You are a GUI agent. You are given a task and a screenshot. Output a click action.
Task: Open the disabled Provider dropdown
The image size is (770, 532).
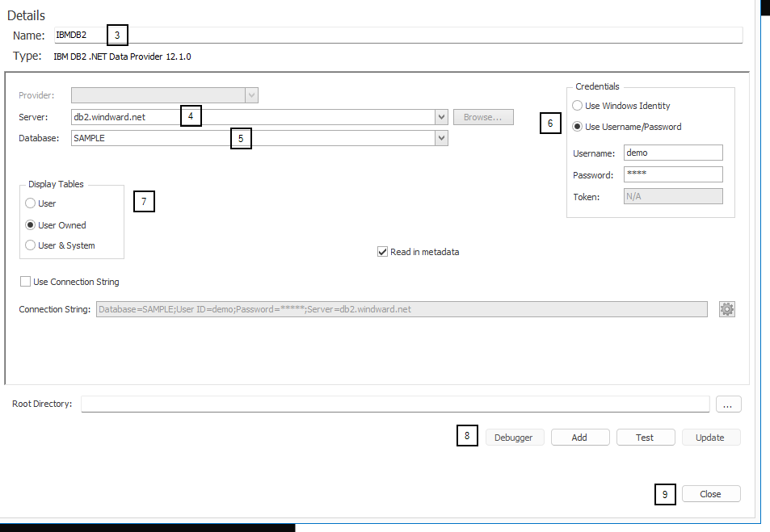coord(251,95)
